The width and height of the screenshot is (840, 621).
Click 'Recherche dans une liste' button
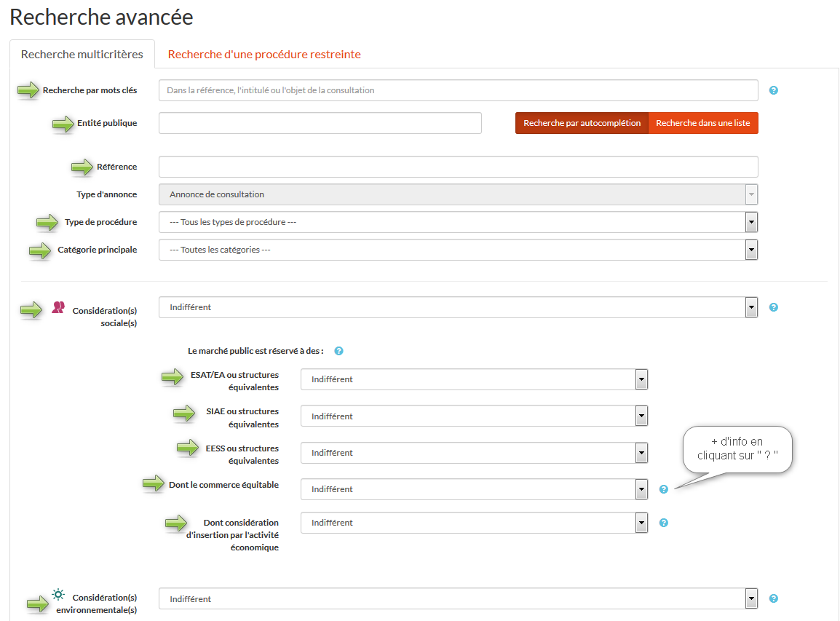(702, 123)
